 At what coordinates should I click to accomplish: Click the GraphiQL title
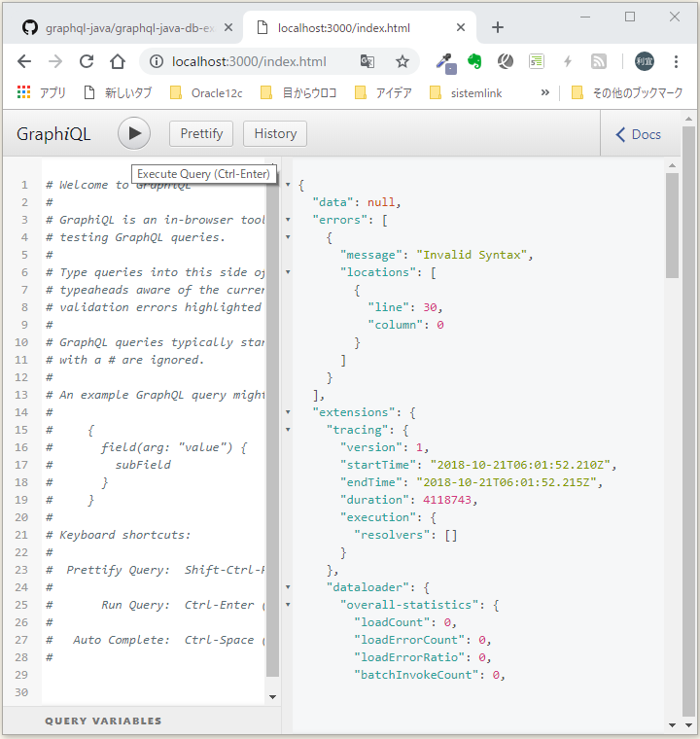tap(53, 134)
